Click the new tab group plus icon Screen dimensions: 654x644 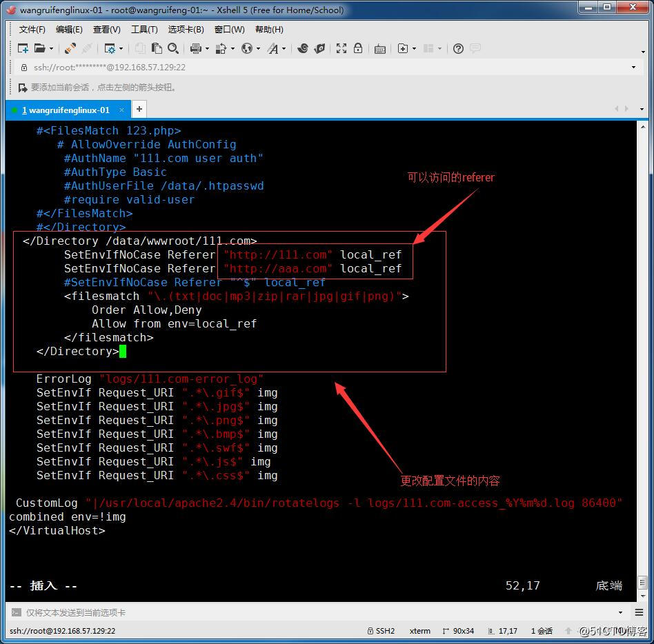[403, 49]
